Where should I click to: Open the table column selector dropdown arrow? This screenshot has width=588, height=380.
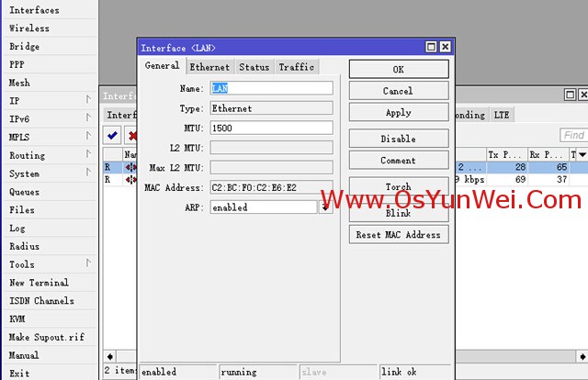tap(581, 154)
